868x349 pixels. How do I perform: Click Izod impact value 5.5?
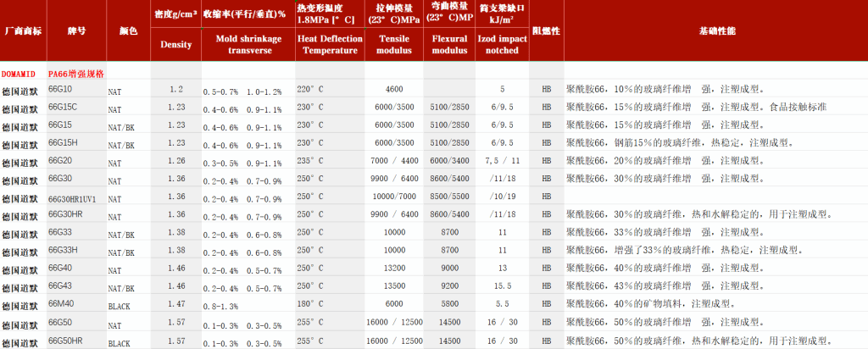502,304
